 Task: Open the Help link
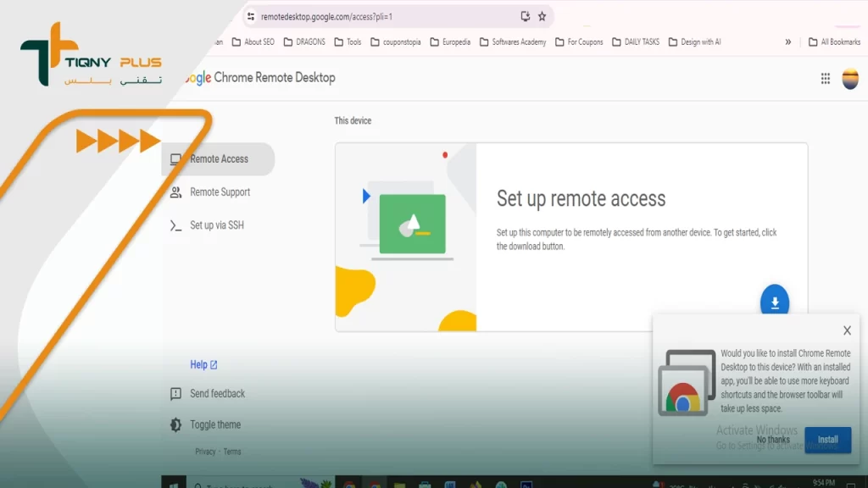pyautogui.click(x=203, y=364)
